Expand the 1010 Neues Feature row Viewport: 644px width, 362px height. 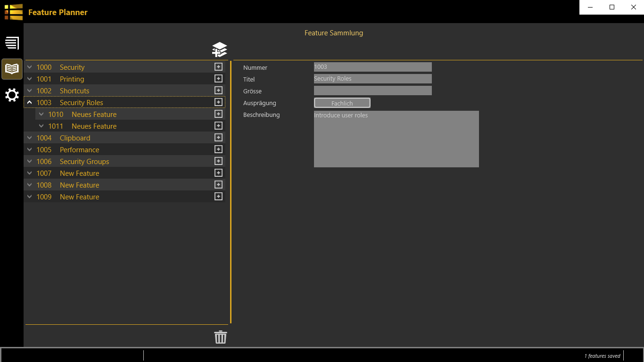pos(41,115)
